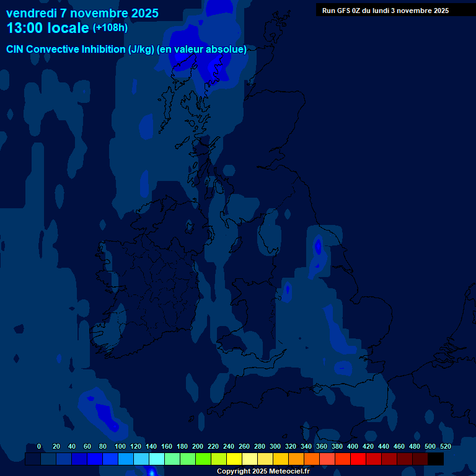This screenshot has width=476, height=476.
Task: Click the legend value label 500
Action: tap(430, 446)
